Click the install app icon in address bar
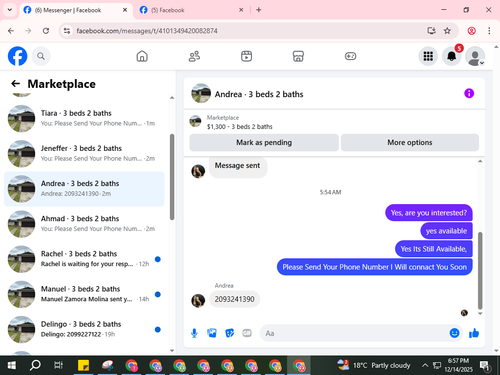This screenshot has height=375, width=500. (x=431, y=31)
